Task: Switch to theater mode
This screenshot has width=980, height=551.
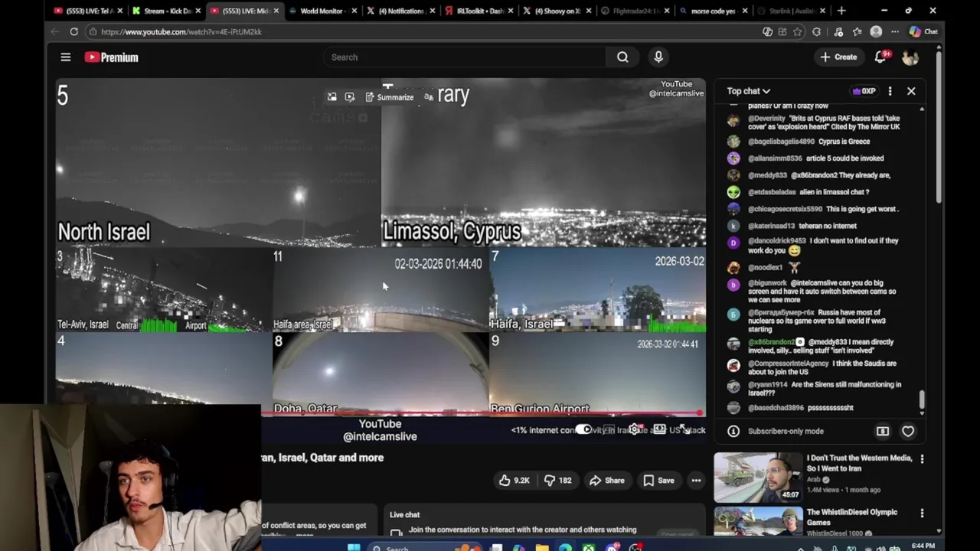Action: point(659,429)
